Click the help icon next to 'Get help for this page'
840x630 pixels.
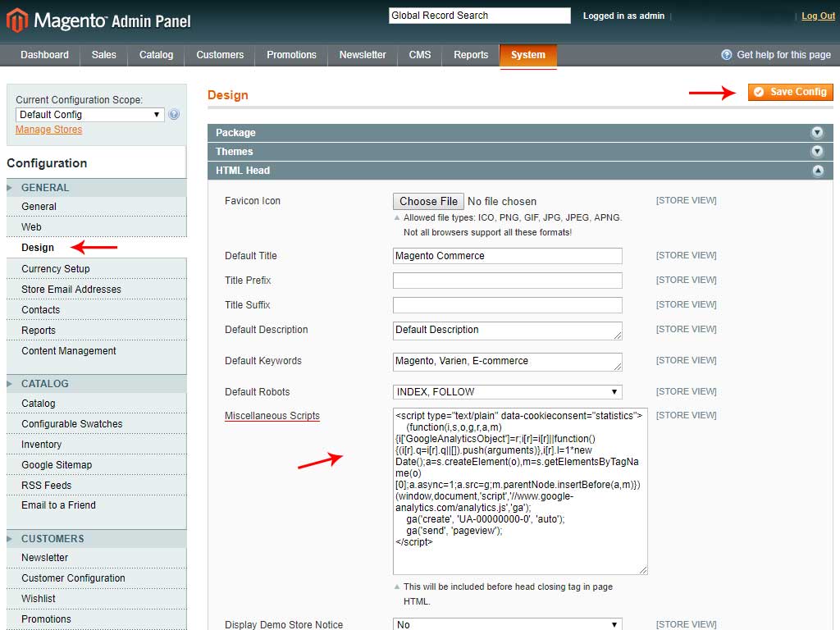click(x=727, y=55)
